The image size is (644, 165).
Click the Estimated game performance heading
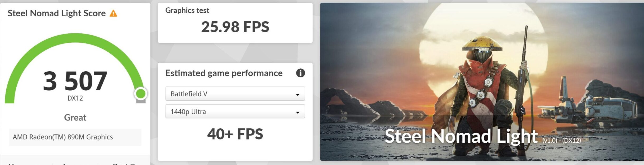[x=224, y=73]
